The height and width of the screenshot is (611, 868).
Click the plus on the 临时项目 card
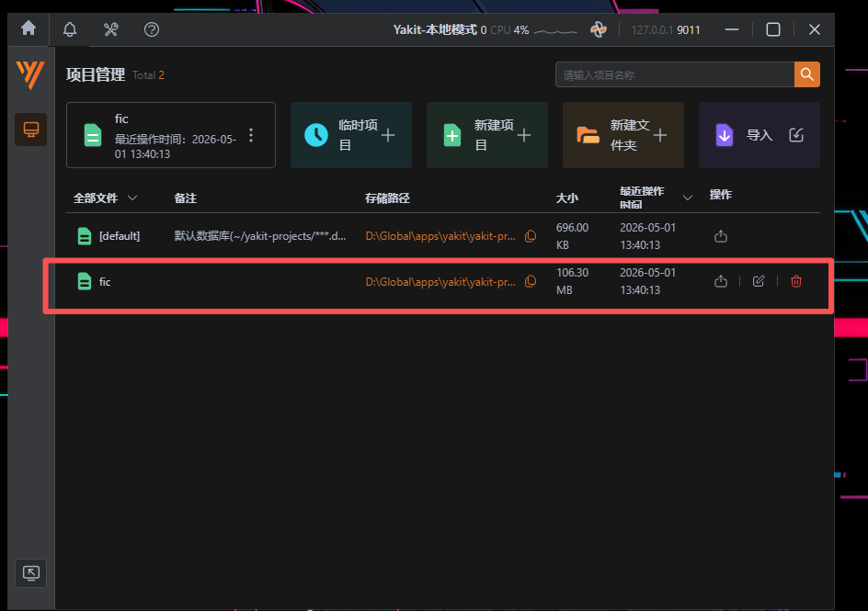[388, 135]
